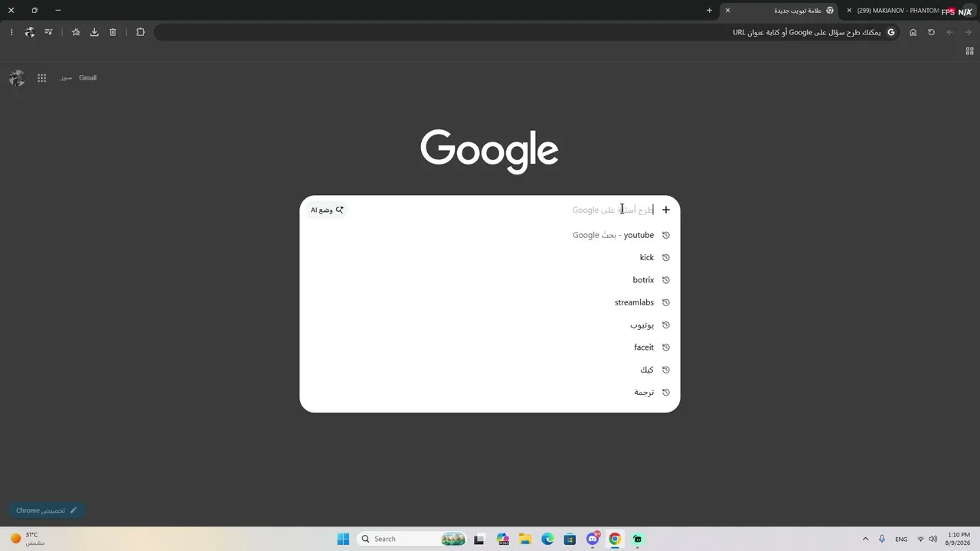
Task: Open the Downloads icon in toolbar
Action: (x=94, y=32)
